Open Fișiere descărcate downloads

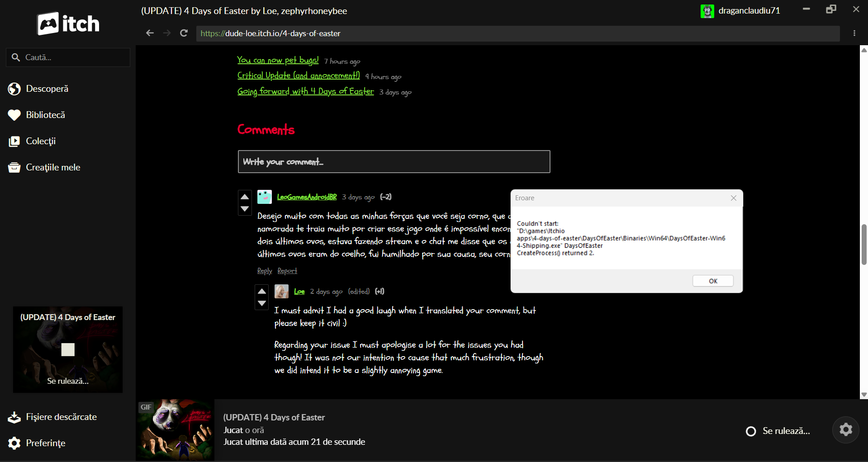61,417
